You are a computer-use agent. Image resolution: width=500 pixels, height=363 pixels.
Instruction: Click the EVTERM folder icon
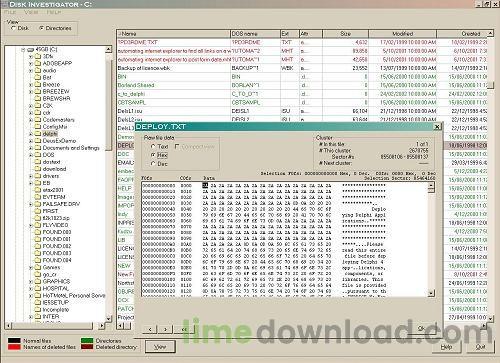tap(38, 197)
